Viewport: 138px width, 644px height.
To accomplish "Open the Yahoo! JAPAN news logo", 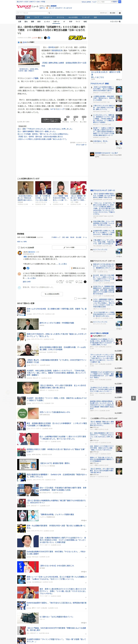I will (28, 7).
